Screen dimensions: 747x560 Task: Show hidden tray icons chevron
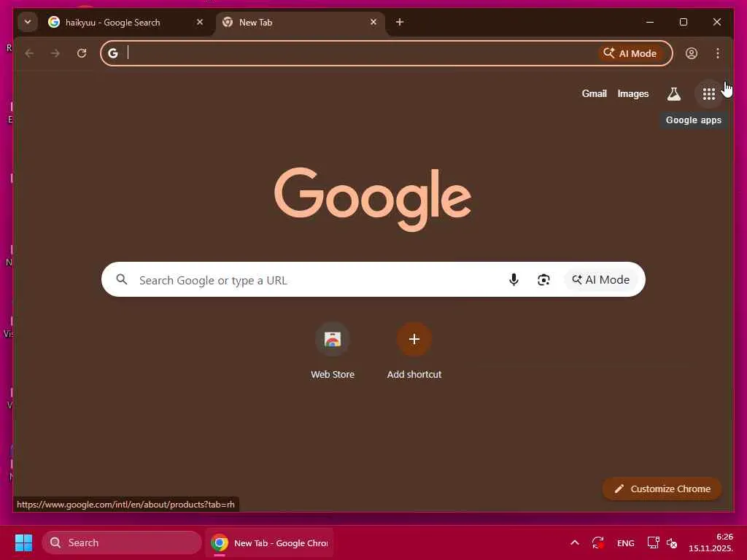(575, 542)
